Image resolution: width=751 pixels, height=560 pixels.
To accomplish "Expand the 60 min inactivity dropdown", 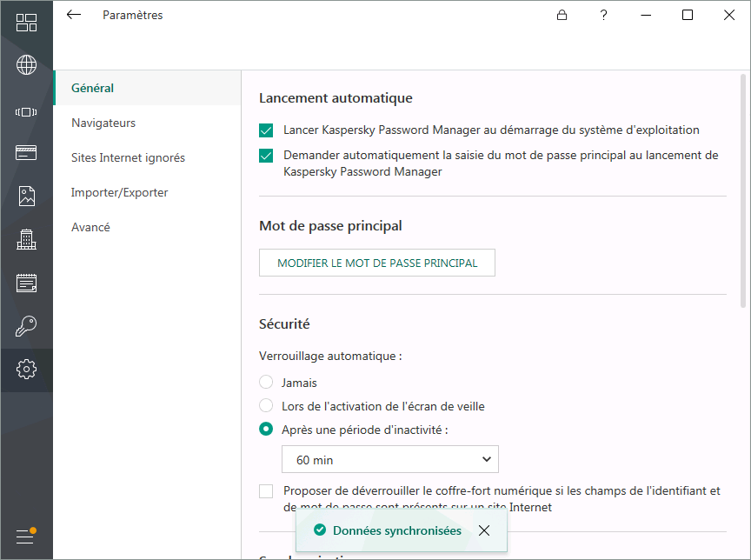I will point(389,459).
